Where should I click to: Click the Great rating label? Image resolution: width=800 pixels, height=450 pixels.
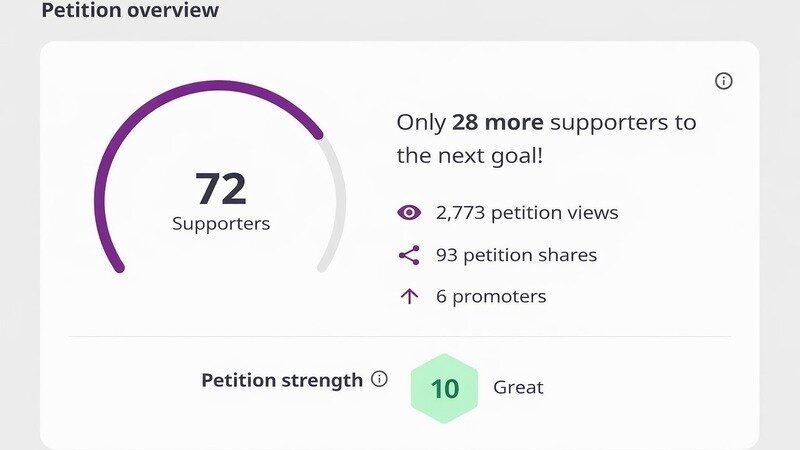tap(518, 387)
